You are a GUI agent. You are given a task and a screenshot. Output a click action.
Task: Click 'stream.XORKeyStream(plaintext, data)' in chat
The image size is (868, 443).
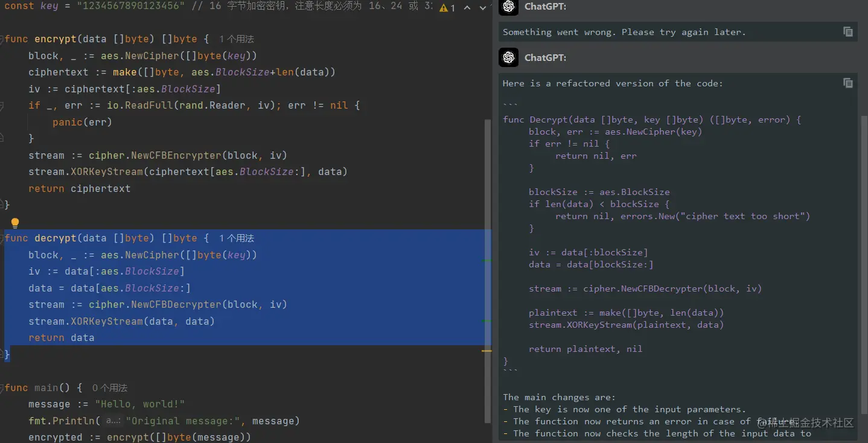(x=626, y=325)
